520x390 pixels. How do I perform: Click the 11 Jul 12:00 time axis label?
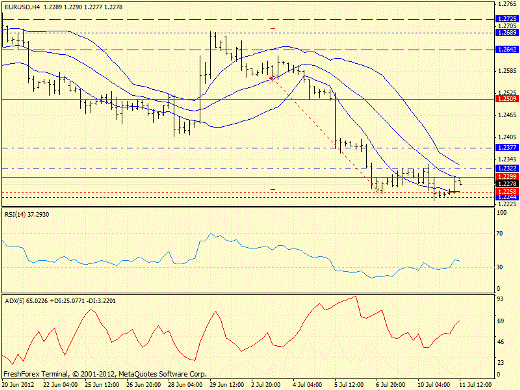[x=476, y=385]
